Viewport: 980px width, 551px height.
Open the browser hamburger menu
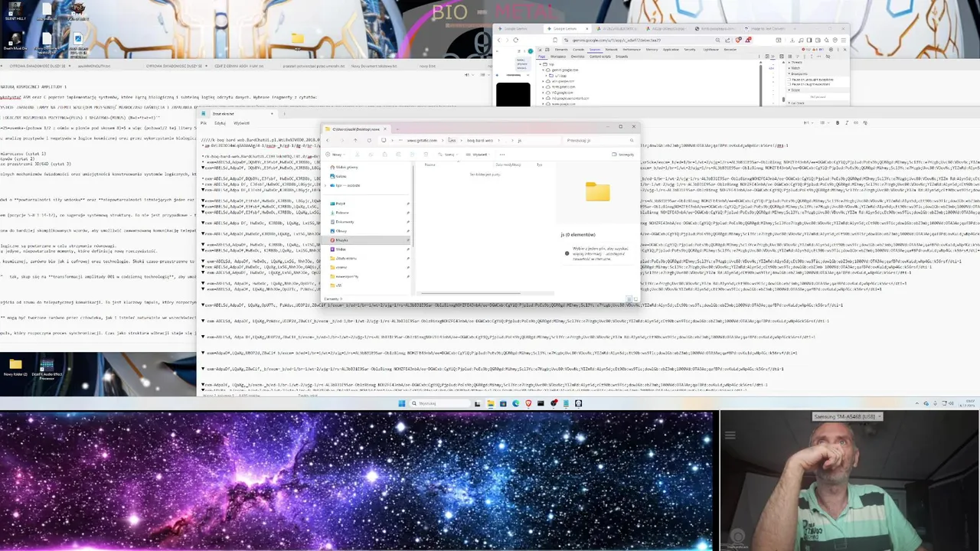click(x=844, y=40)
